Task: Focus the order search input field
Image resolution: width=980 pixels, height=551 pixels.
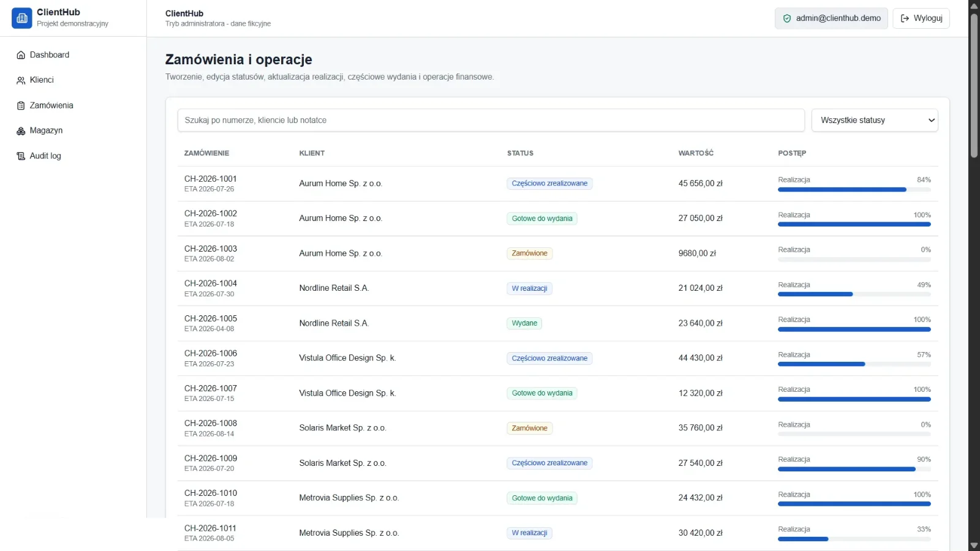Action: (491, 121)
